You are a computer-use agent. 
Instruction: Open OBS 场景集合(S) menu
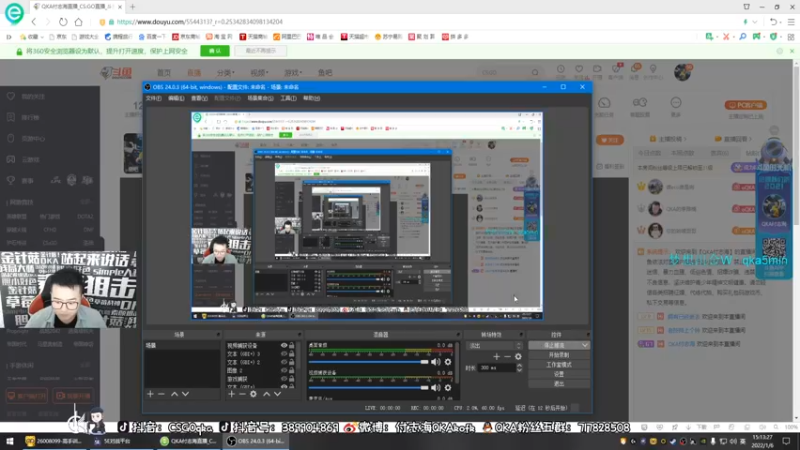(x=260, y=98)
